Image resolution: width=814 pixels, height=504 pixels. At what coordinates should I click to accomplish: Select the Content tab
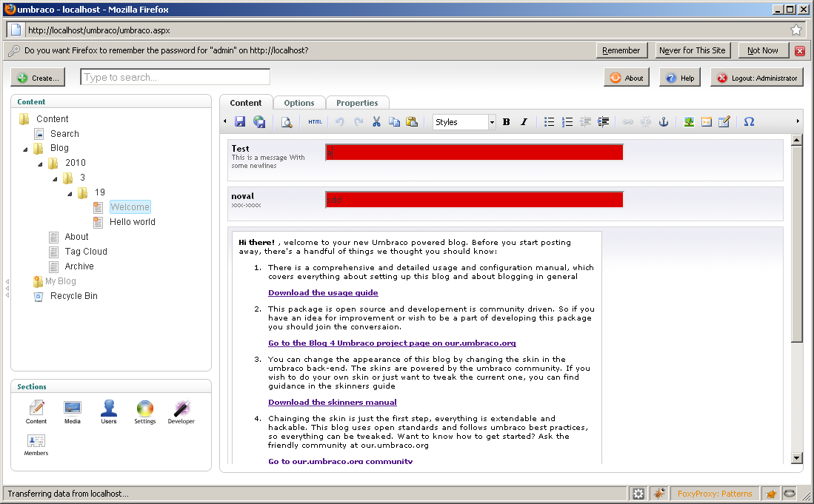tap(246, 103)
